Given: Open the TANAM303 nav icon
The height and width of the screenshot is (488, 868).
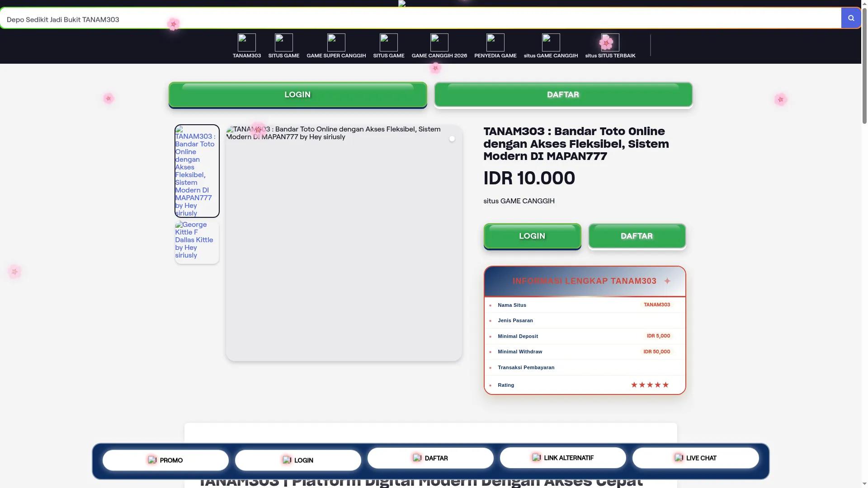Looking at the screenshot, I should point(247,42).
